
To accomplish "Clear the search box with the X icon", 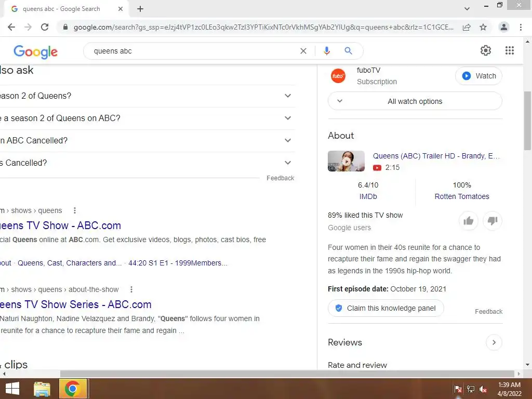I will (x=303, y=51).
